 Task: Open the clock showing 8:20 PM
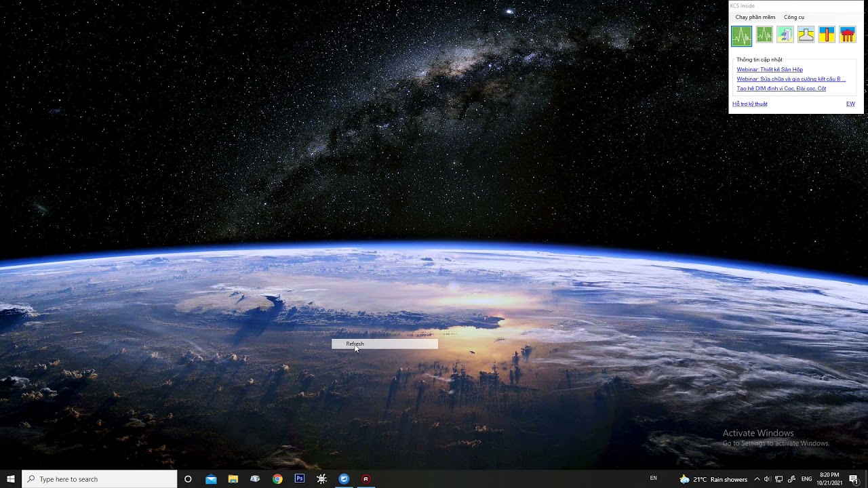click(829, 479)
